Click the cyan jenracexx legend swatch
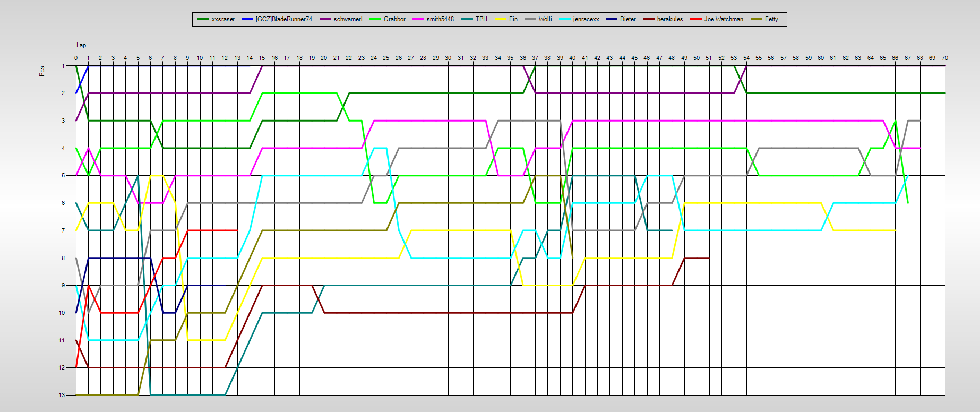Image resolution: width=980 pixels, height=412 pixels. (x=565, y=19)
